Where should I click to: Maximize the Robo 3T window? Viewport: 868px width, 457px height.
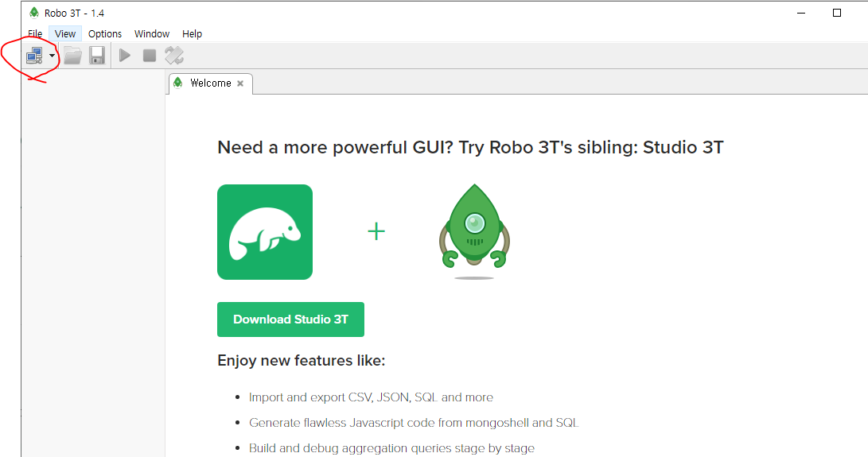[x=837, y=13]
